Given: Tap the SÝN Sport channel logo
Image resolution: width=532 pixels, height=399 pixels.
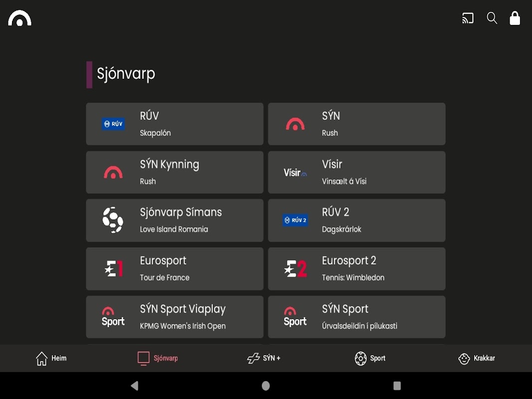Looking at the screenshot, I should coord(295,317).
